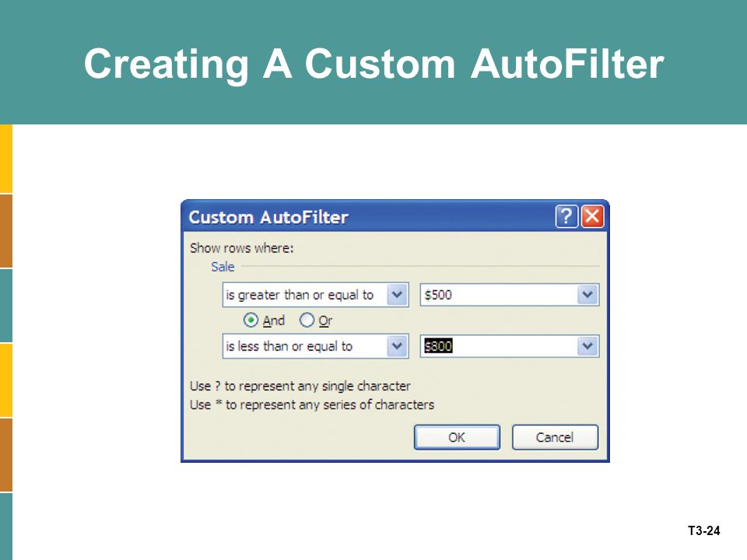The height and width of the screenshot is (560, 747).
Task: Click the Cancel button
Action: pyautogui.click(x=555, y=437)
